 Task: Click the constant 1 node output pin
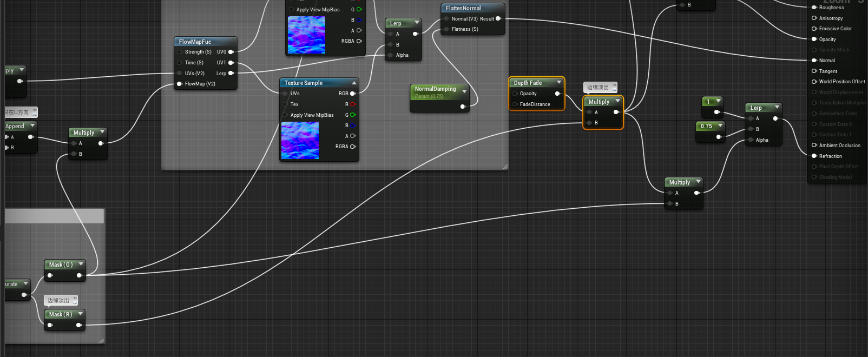[x=716, y=113]
